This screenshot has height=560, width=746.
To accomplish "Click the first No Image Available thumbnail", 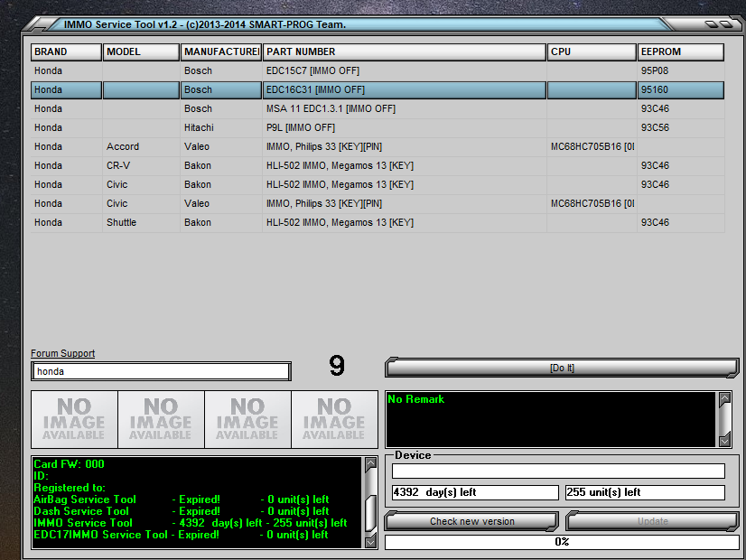I will point(74,420).
